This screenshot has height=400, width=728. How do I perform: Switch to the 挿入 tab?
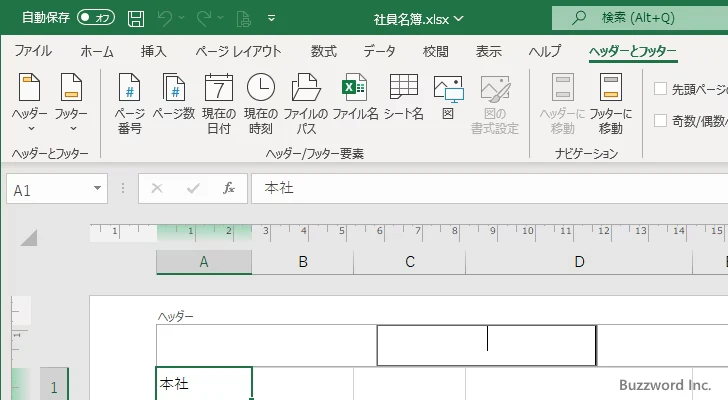click(154, 51)
